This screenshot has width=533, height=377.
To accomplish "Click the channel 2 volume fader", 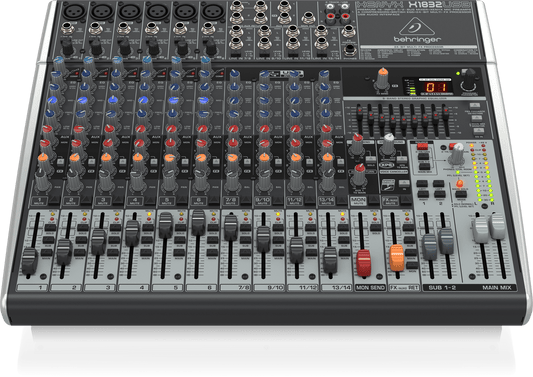I will click(x=64, y=252).
